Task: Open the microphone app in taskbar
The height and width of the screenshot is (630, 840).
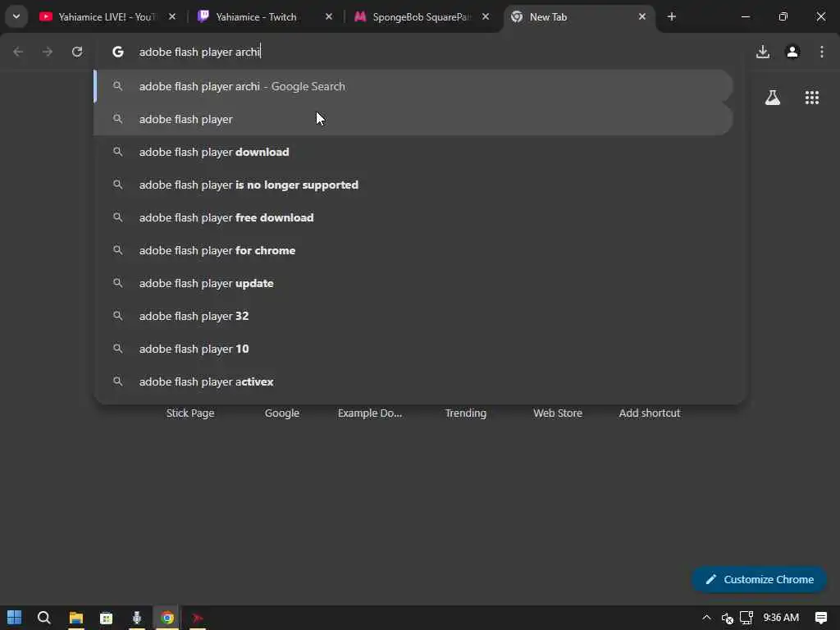Action: point(137,618)
